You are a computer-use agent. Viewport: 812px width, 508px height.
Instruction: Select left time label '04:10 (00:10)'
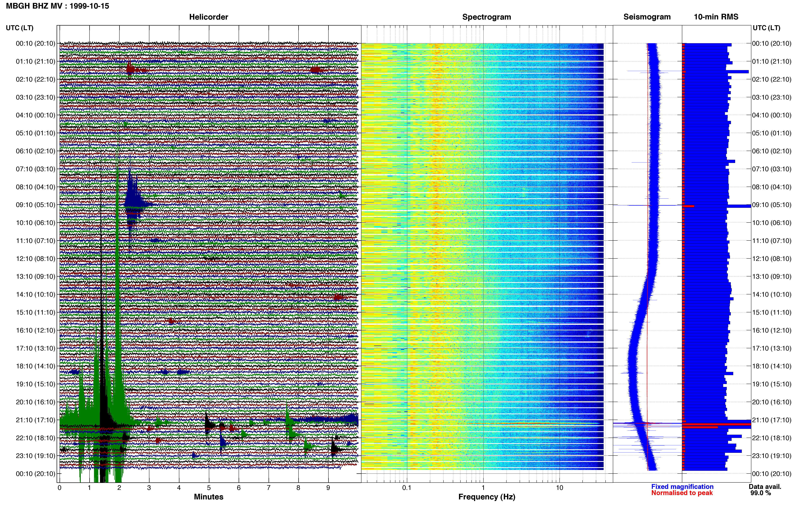point(36,115)
